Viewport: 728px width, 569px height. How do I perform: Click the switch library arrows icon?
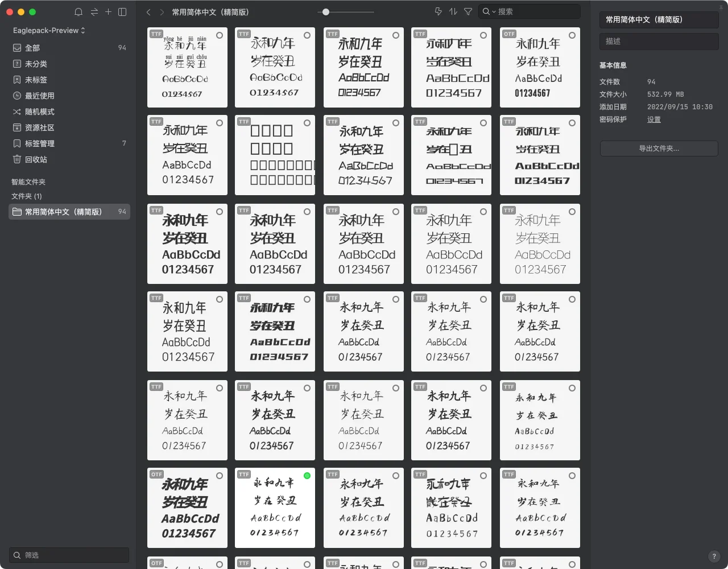coord(94,12)
